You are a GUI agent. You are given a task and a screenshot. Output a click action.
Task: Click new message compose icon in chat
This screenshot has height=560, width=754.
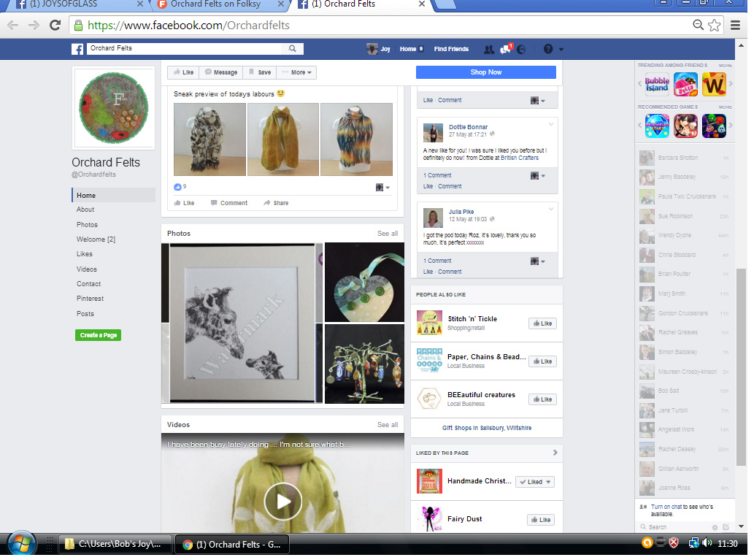(x=726, y=527)
